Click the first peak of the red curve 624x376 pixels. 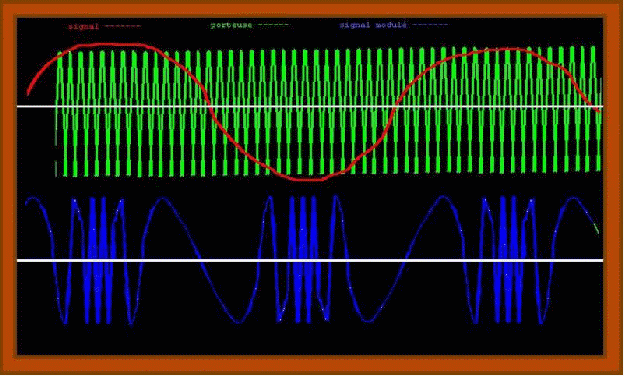click(x=109, y=44)
